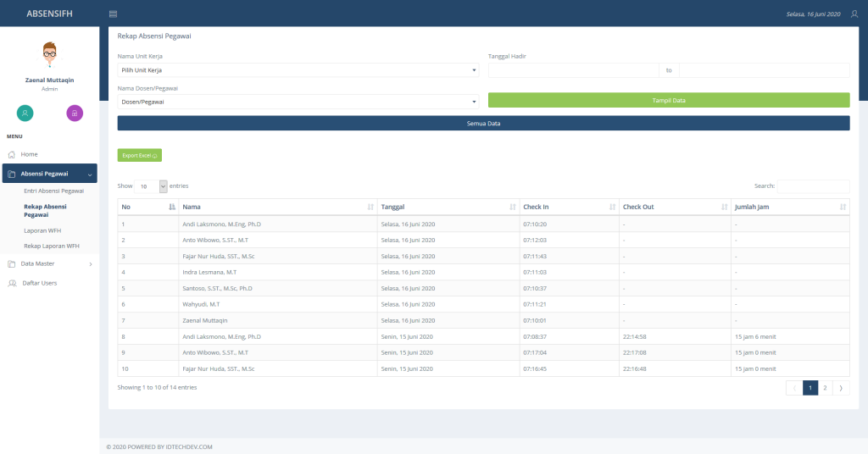Screen dimensions: 868x454
Task: Expand the Data Master submenu chevron
Action: (x=91, y=264)
